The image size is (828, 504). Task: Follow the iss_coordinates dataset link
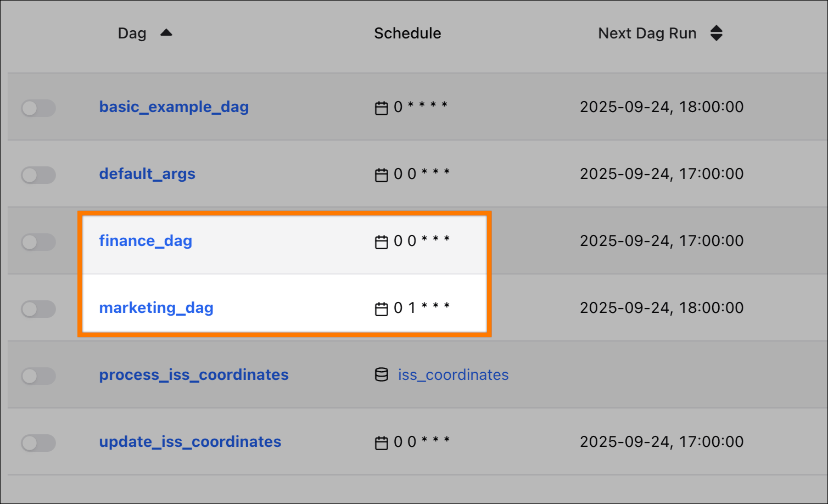coord(453,374)
